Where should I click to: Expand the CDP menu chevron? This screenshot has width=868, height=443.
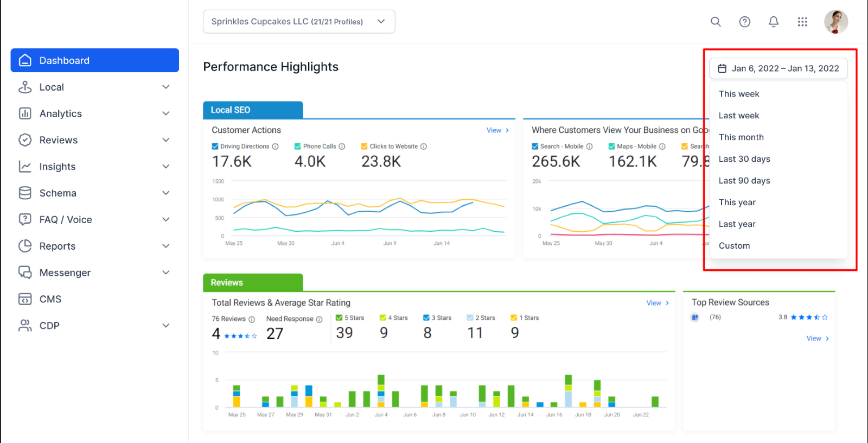[166, 326]
